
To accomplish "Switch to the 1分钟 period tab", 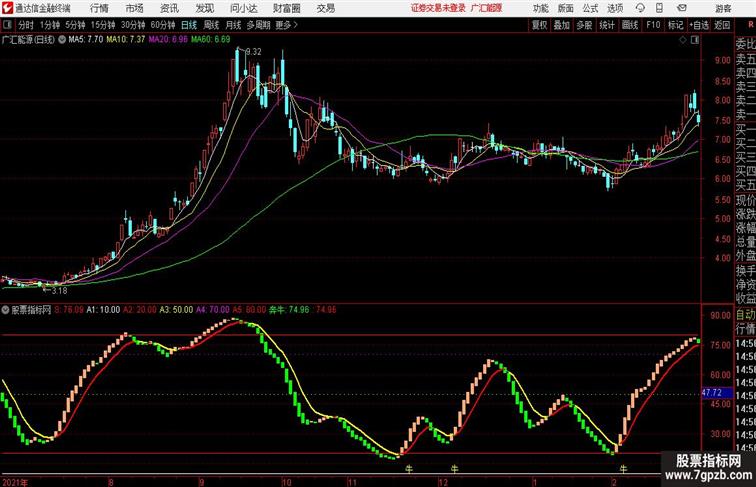I will [x=49, y=25].
